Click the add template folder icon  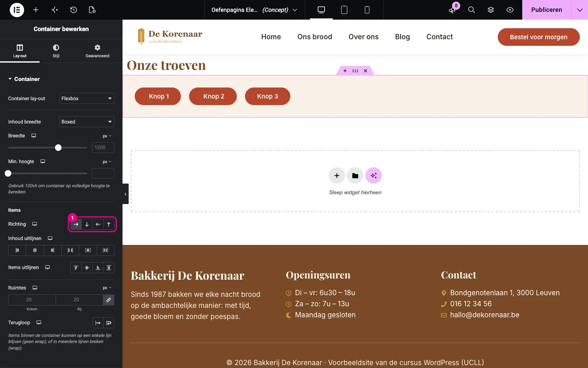click(355, 176)
